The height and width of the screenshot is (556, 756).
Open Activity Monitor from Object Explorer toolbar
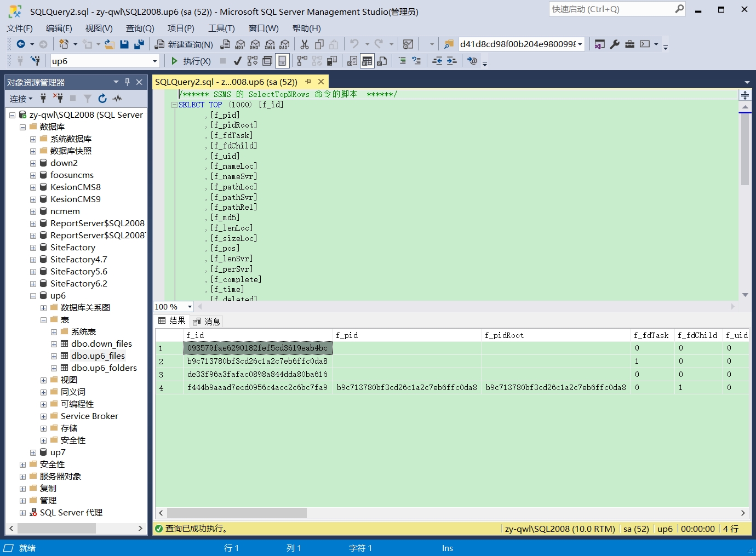[x=117, y=99]
